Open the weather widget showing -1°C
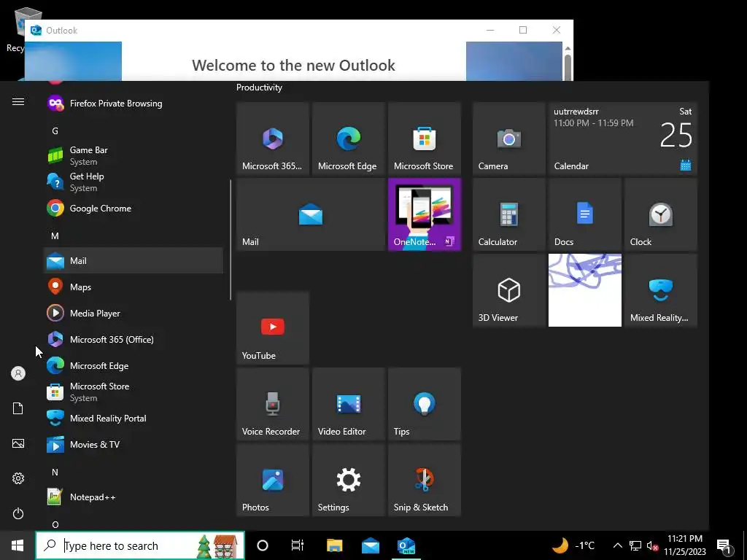Image resolution: width=747 pixels, height=560 pixels. click(573, 545)
